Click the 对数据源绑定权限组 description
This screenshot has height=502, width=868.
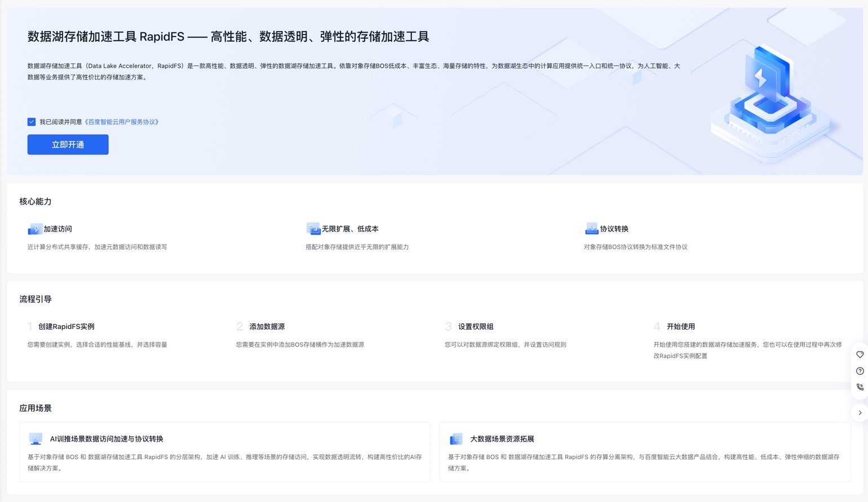(506, 344)
